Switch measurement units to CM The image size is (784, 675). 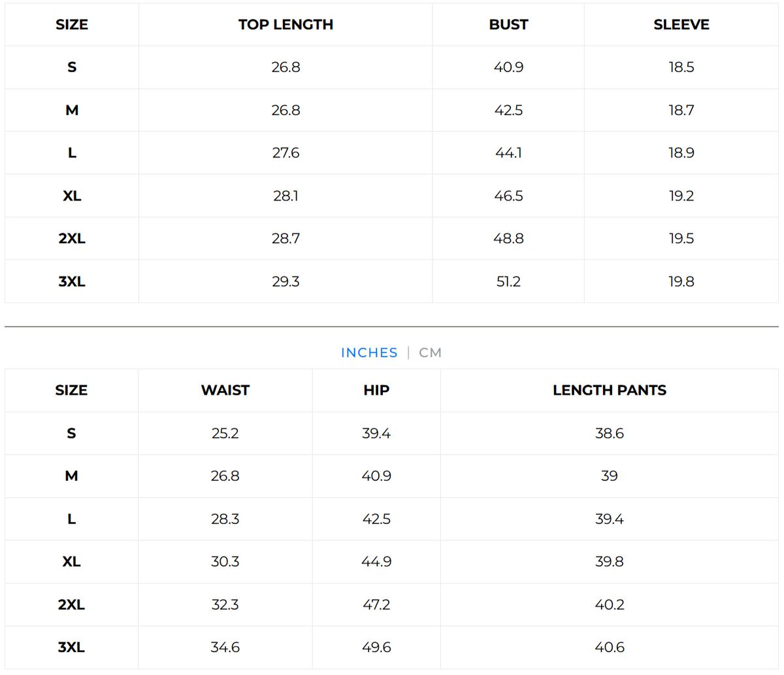[x=430, y=353]
